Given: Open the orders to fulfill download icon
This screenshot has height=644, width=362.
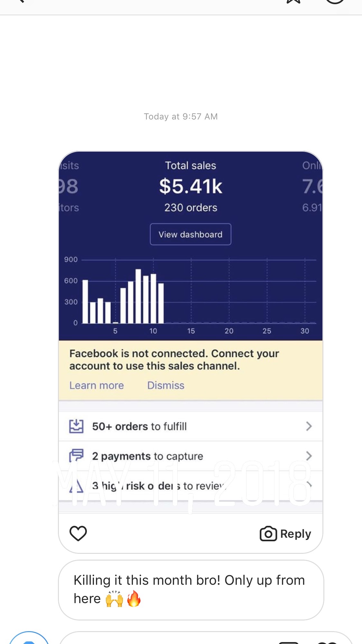Looking at the screenshot, I should coord(76,426).
